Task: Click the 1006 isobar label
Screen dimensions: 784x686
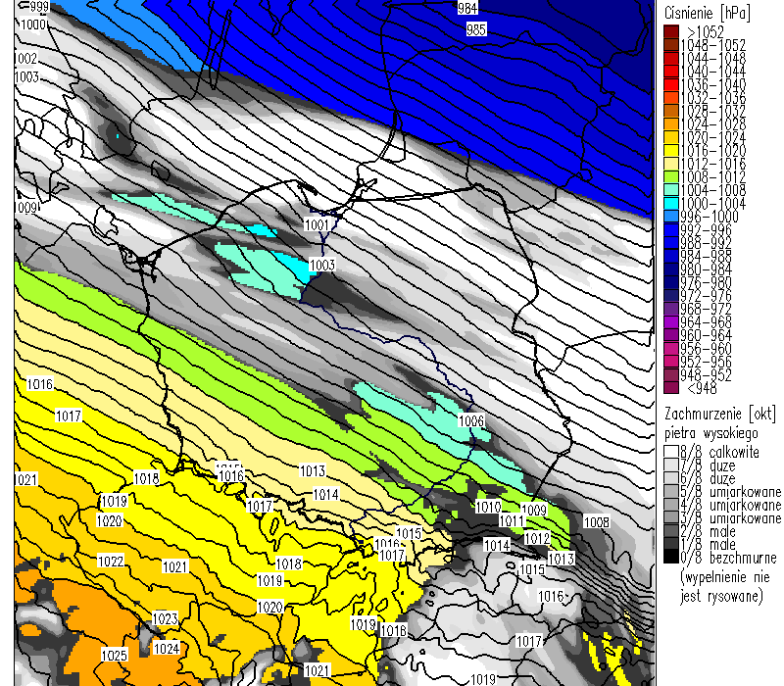Action: click(471, 420)
